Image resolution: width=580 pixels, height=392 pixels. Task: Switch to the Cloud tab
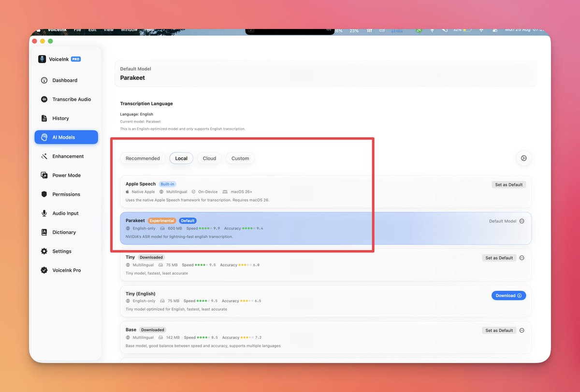point(209,158)
